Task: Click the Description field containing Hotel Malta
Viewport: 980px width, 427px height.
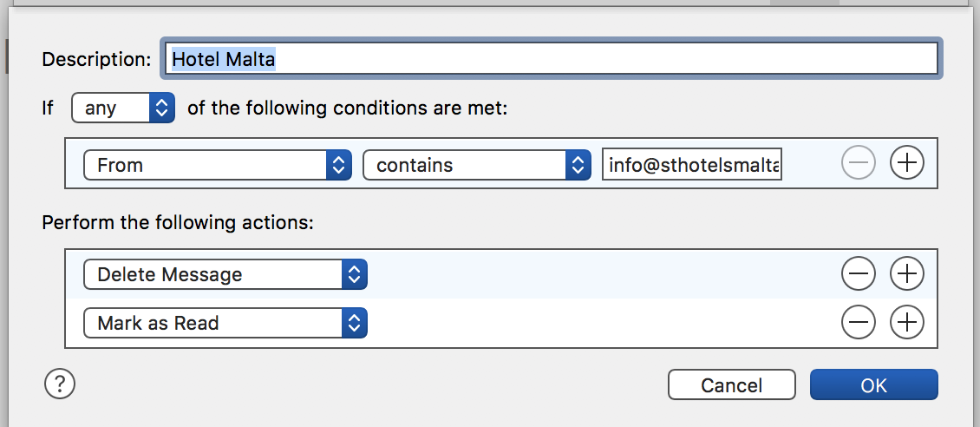Action: pos(551,59)
